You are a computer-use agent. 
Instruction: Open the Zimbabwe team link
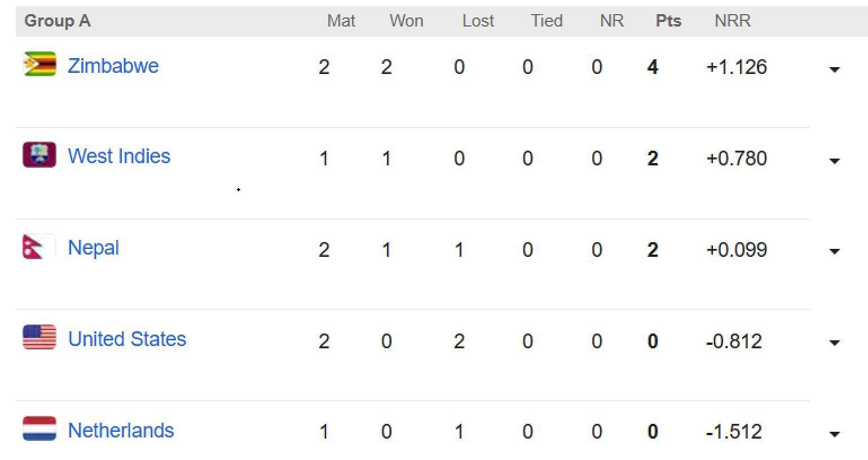coord(113,66)
